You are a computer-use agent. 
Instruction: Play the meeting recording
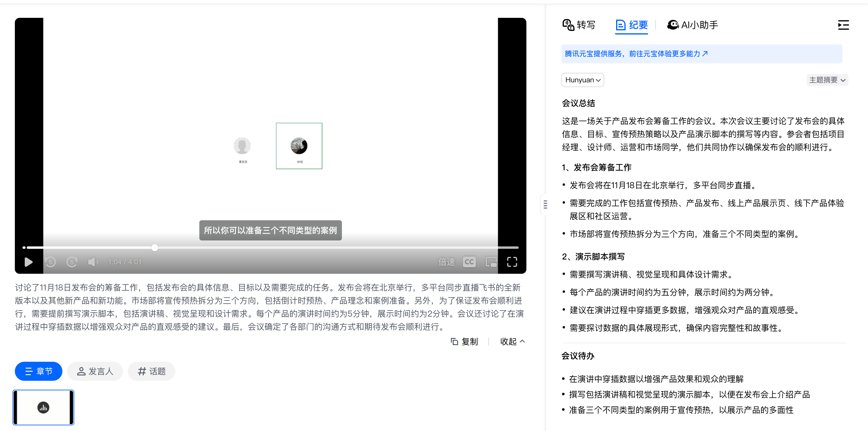pyautogui.click(x=29, y=262)
